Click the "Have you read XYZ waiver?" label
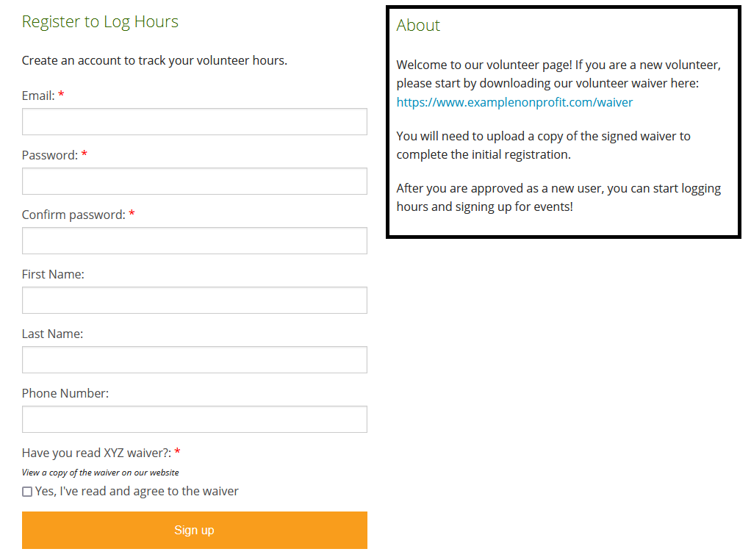 coord(96,453)
